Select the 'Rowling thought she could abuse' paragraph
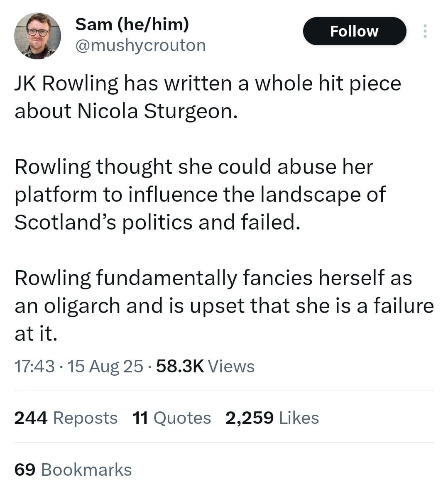Screen dimensions: 448x494 [x=200, y=194]
